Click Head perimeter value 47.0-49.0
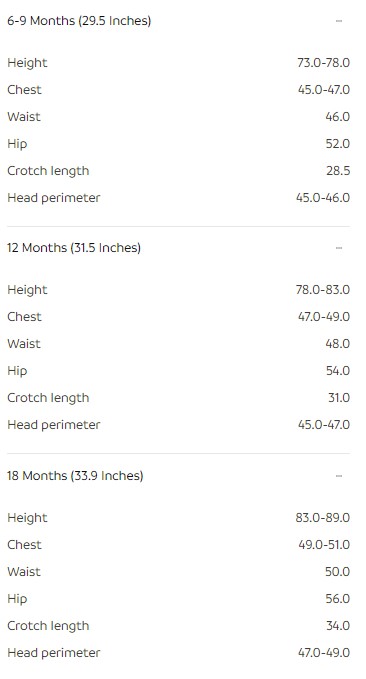This screenshot has width=366, height=679. click(x=324, y=653)
